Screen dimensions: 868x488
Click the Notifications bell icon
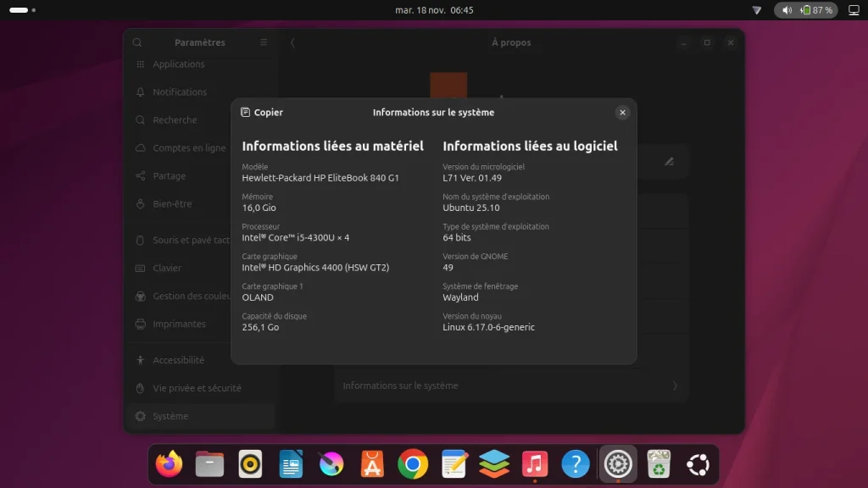tap(141, 91)
